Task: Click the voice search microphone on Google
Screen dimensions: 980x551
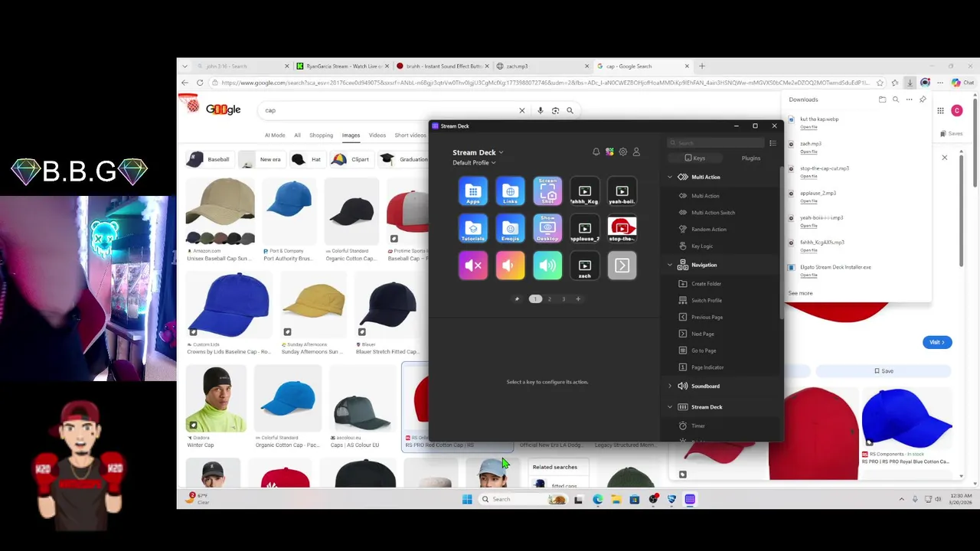Action: click(541, 110)
